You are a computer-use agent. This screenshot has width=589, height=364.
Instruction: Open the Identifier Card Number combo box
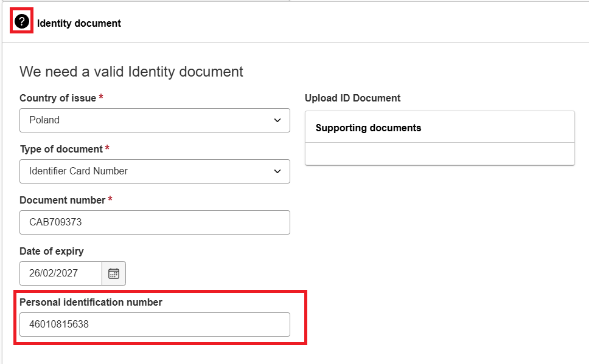pos(155,171)
